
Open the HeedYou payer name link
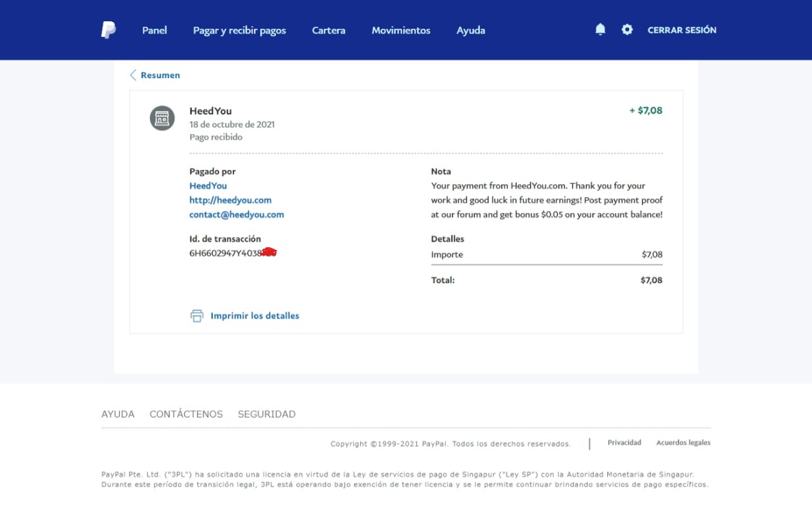click(x=208, y=186)
